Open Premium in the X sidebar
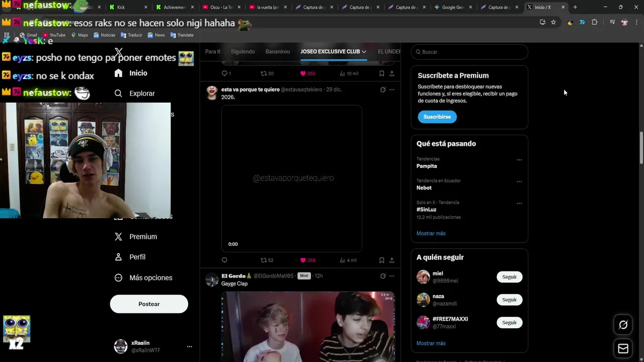 tap(135, 237)
